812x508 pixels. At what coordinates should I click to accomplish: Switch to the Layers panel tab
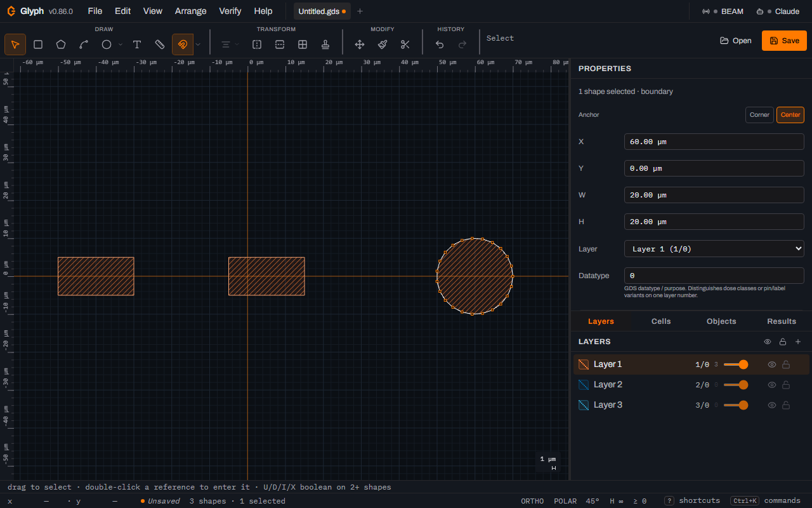(601, 321)
